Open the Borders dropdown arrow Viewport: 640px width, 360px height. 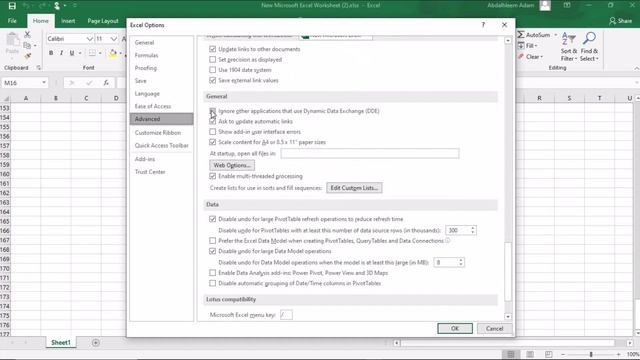point(100,53)
